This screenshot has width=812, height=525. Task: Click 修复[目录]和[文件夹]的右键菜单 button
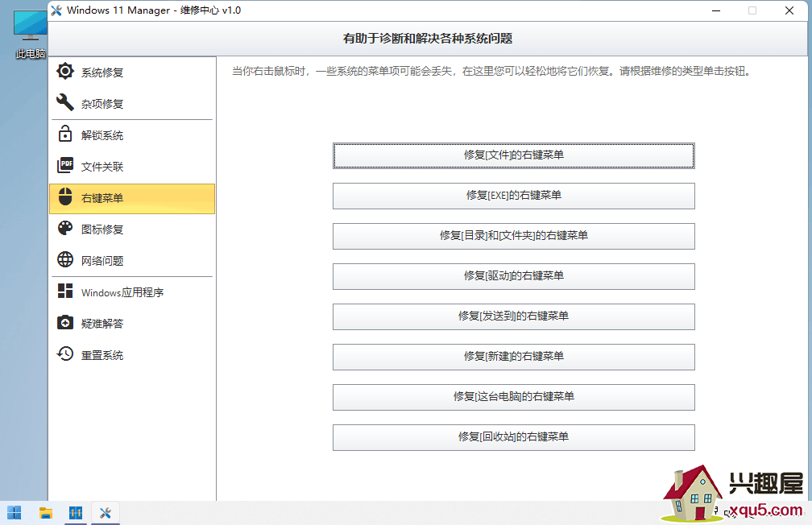coord(514,236)
